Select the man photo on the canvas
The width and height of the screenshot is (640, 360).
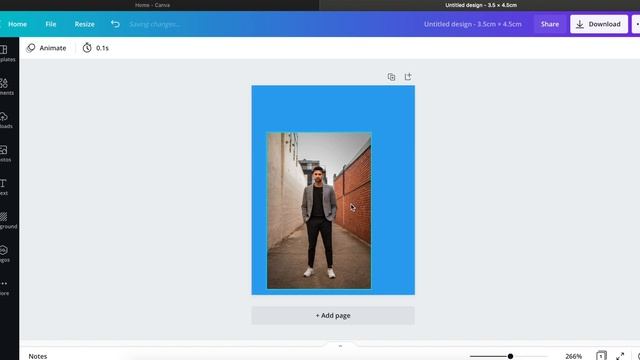tap(319, 210)
